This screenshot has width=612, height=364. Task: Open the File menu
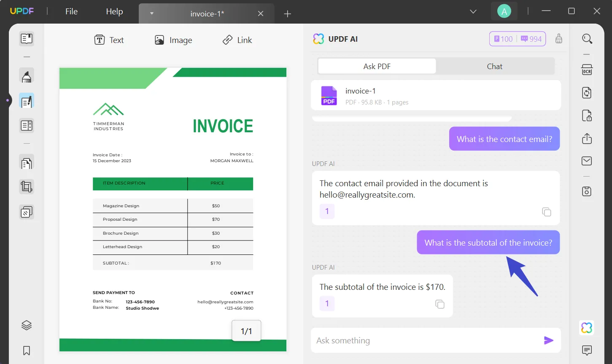(71, 11)
